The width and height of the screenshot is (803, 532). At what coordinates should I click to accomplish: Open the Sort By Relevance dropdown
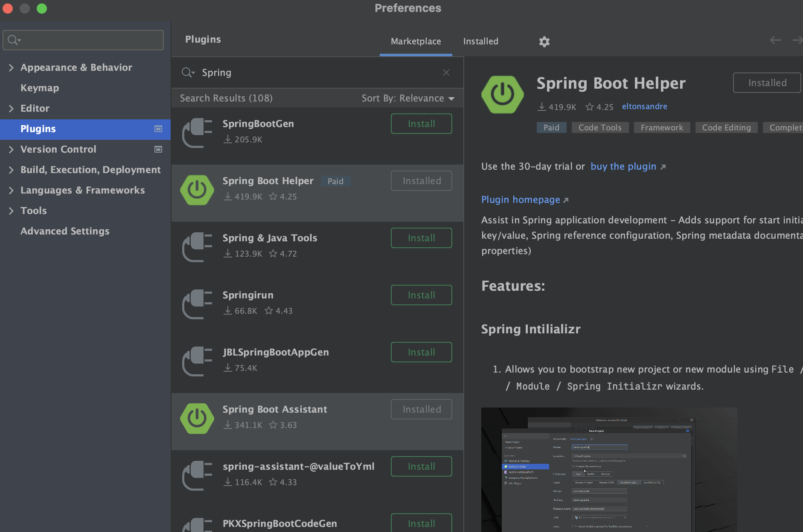pos(408,98)
